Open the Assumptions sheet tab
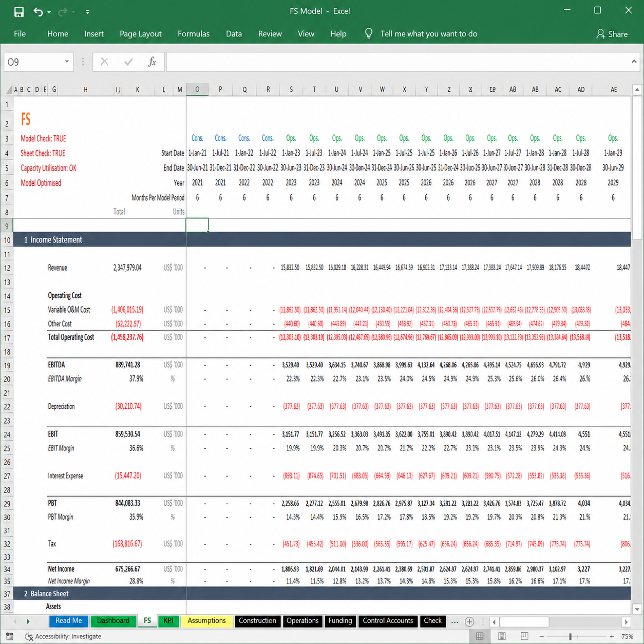This screenshot has width=644, height=644. coord(206,621)
